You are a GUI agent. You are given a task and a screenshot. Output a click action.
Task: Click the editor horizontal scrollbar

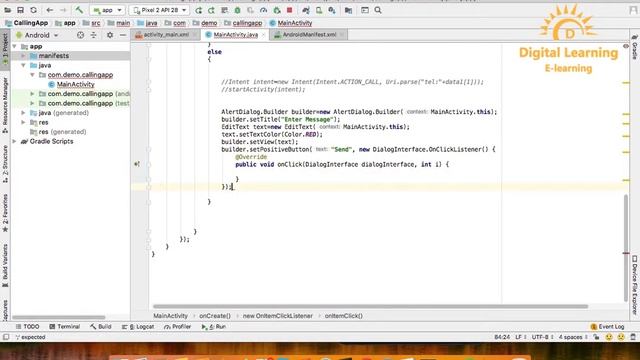pyautogui.click(x=370, y=307)
